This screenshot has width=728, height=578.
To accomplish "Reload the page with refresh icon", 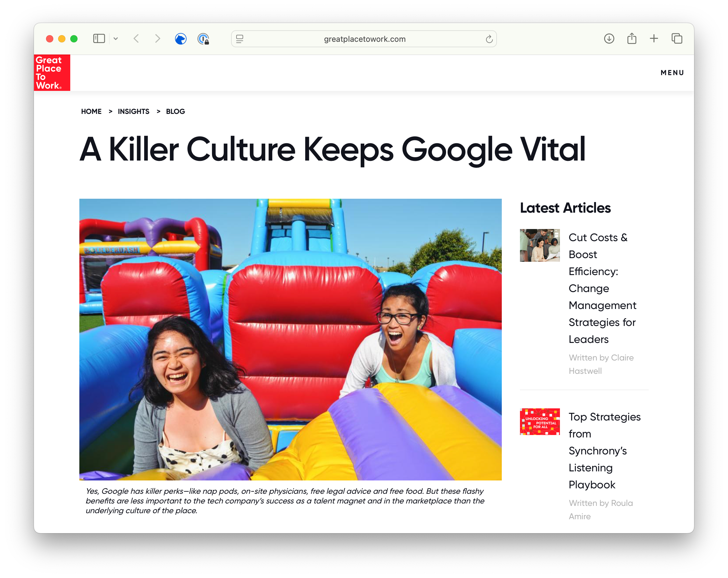I will pos(489,39).
